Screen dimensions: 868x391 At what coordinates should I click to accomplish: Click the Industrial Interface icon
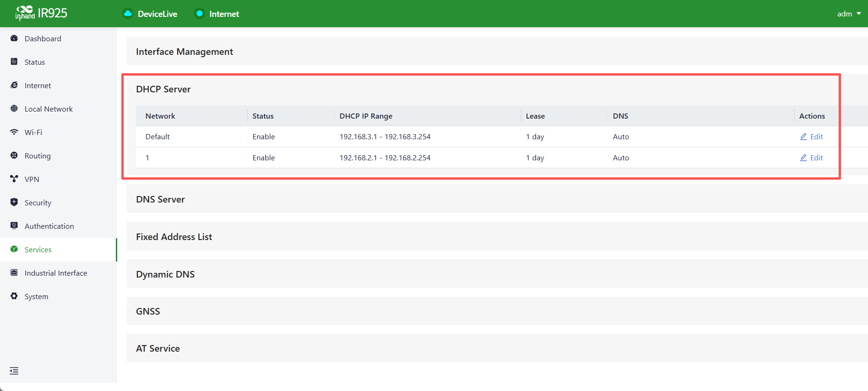(14, 273)
